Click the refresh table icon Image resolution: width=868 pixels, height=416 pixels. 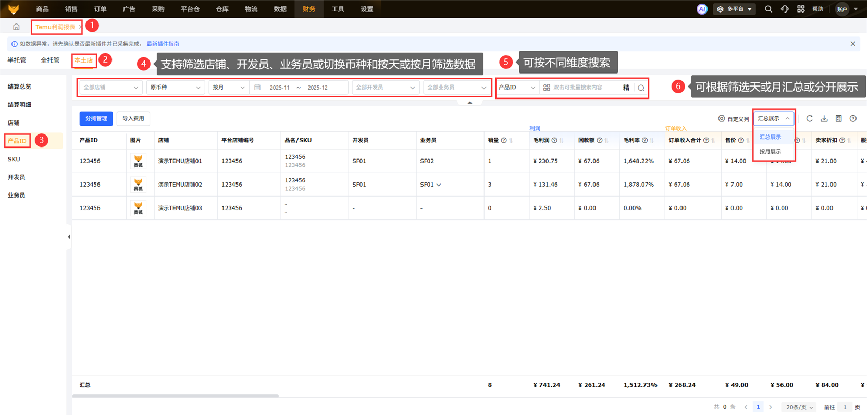[809, 119]
